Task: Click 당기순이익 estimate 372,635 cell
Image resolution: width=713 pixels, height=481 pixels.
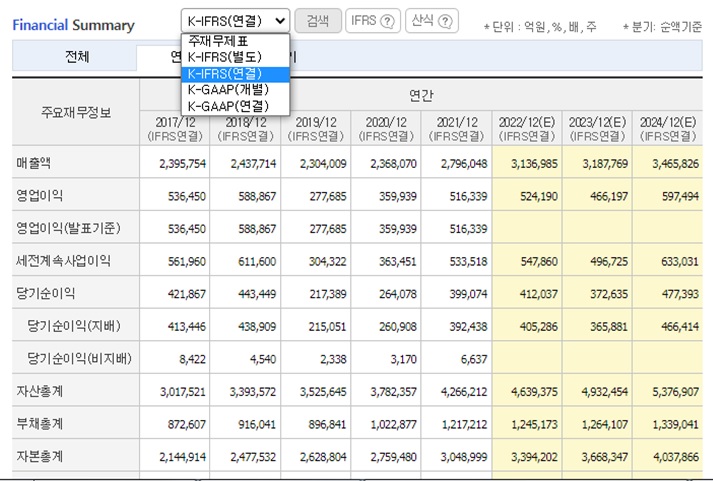Action: click(609, 294)
